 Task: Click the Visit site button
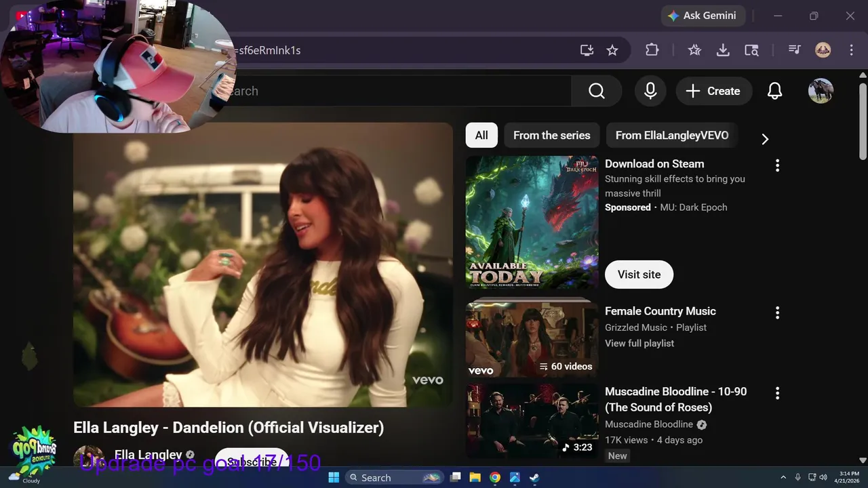click(639, 274)
